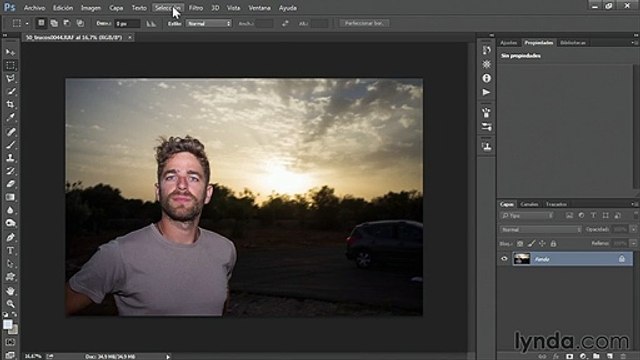640x360 pixels.
Task: Select the Pen tool
Action: click(10, 237)
